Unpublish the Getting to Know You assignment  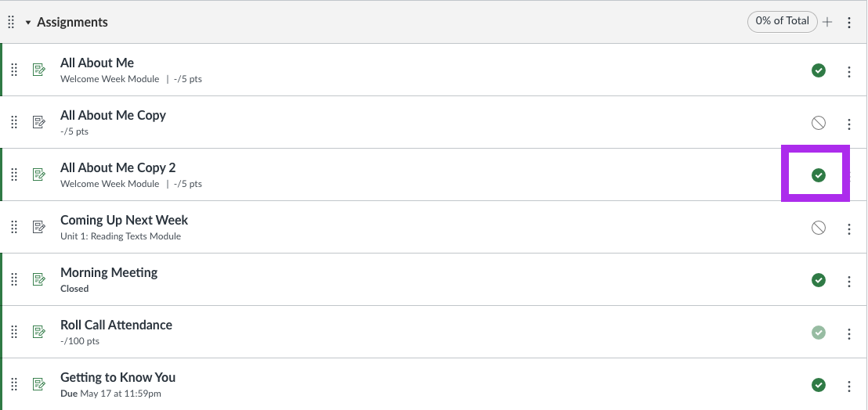tap(819, 385)
